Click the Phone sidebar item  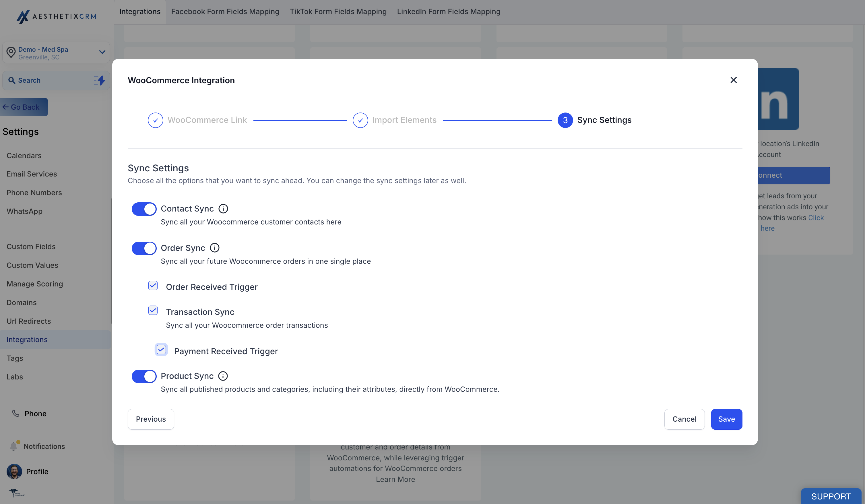click(x=35, y=413)
